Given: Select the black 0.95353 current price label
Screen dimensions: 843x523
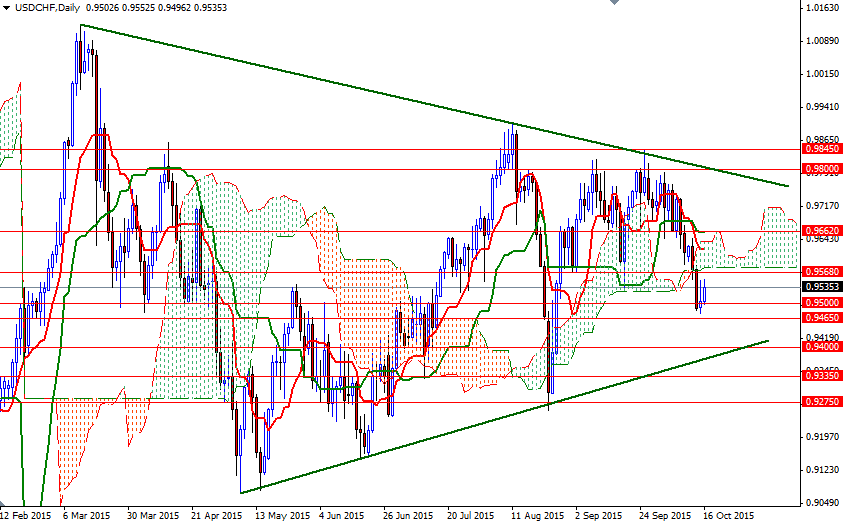Looking at the screenshot, I should pos(821,286).
